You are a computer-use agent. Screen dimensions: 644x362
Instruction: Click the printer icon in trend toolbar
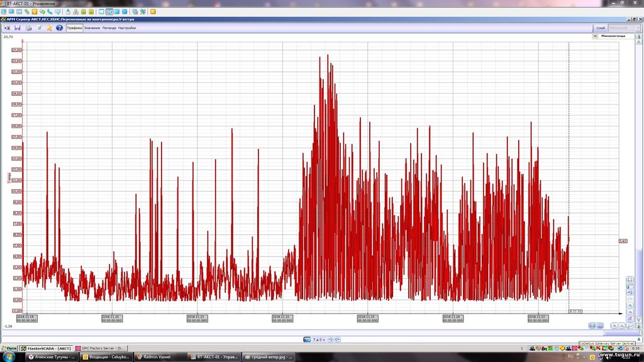click(28, 28)
